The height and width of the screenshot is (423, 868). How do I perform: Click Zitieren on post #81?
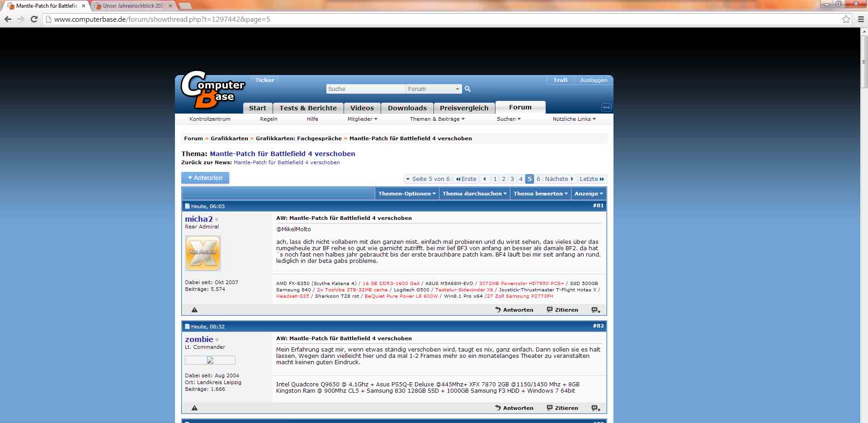coord(562,310)
